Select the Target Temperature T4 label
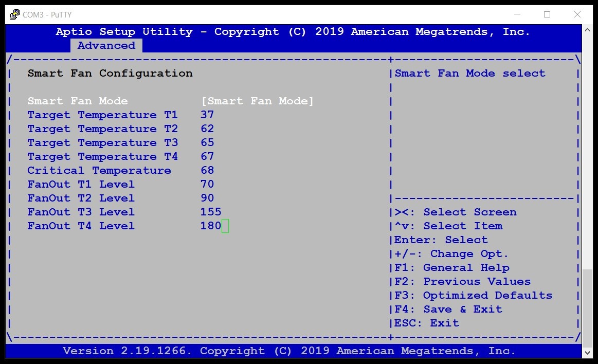 click(103, 156)
